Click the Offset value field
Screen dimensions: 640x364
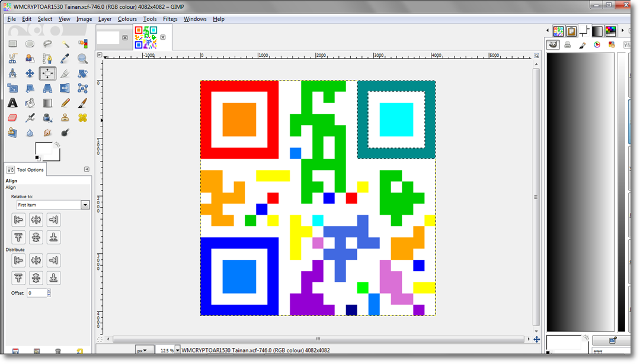37,292
